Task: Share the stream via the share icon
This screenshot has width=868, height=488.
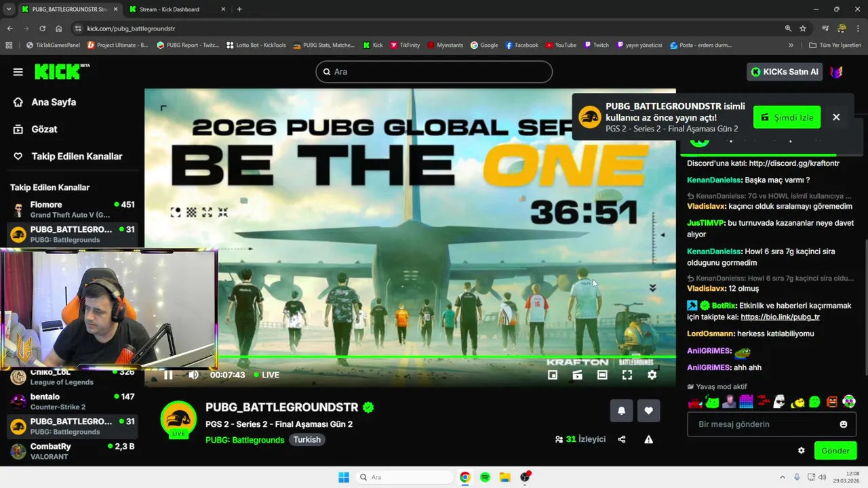Action: click(622, 439)
